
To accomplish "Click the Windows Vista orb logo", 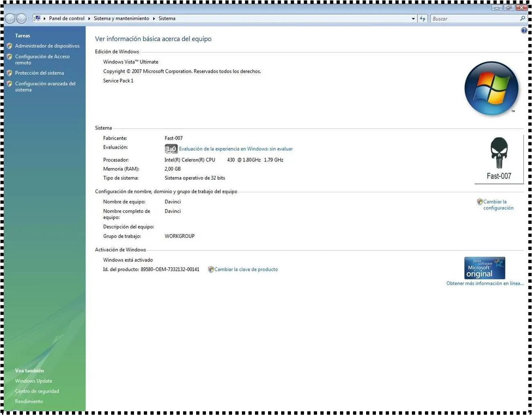I will coord(492,88).
